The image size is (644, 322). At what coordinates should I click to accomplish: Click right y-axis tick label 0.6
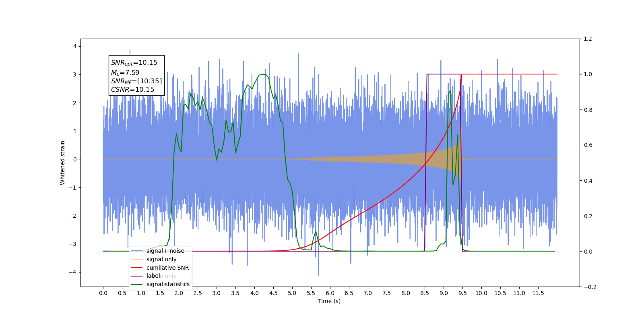588,145
